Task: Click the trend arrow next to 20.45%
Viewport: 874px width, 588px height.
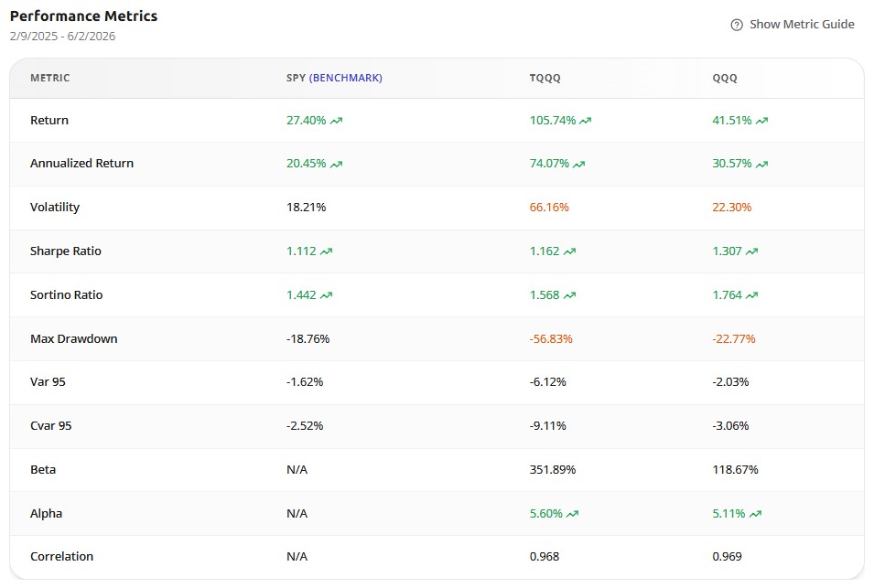Action: pos(336,165)
